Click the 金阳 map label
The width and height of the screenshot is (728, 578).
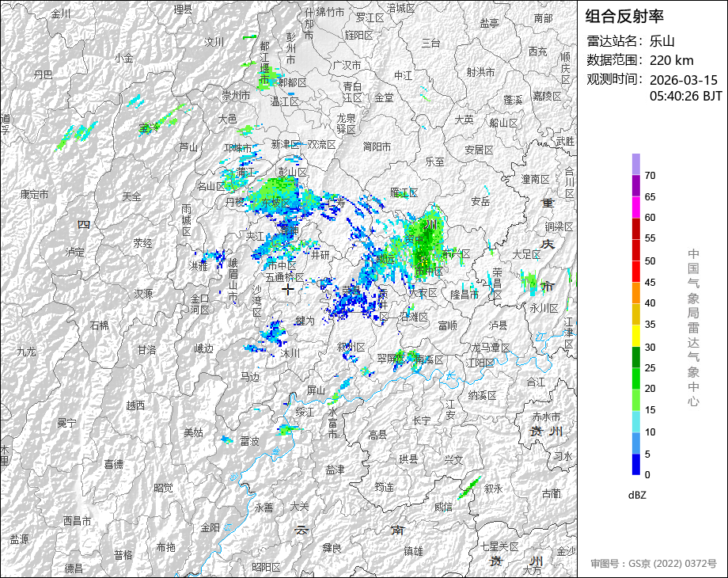coord(210,527)
